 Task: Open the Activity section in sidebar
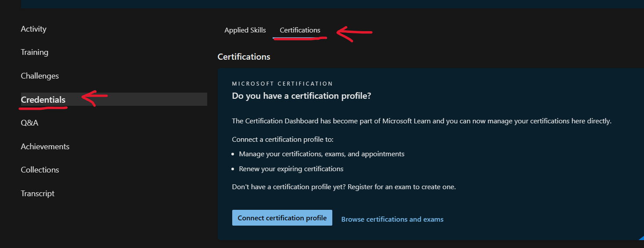[x=33, y=29]
